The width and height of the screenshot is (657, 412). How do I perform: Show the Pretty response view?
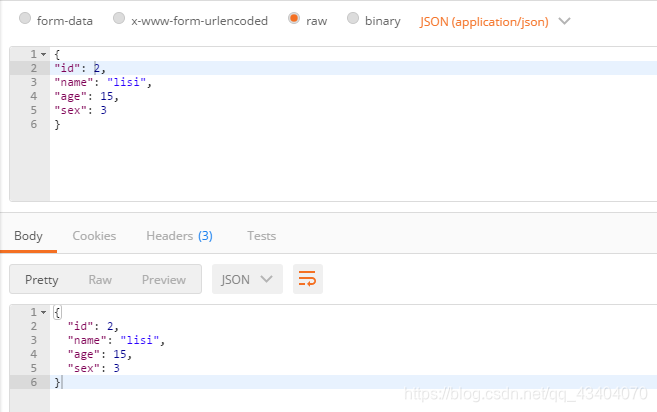(41, 280)
